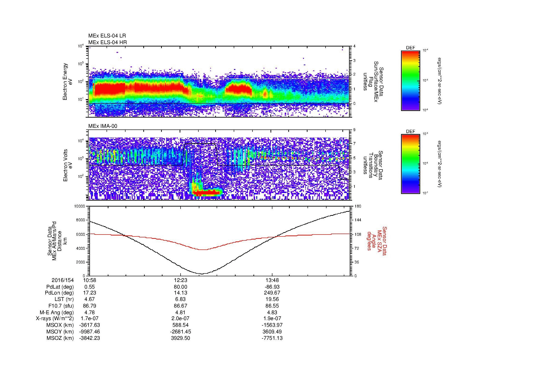Click the PdLat value '80.00'

[x=181, y=287]
